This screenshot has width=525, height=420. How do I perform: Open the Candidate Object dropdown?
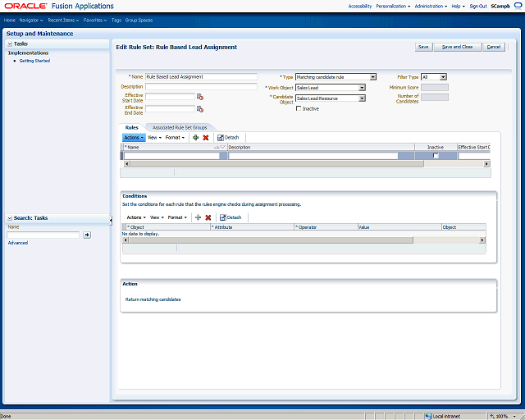click(x=362, y=98)
